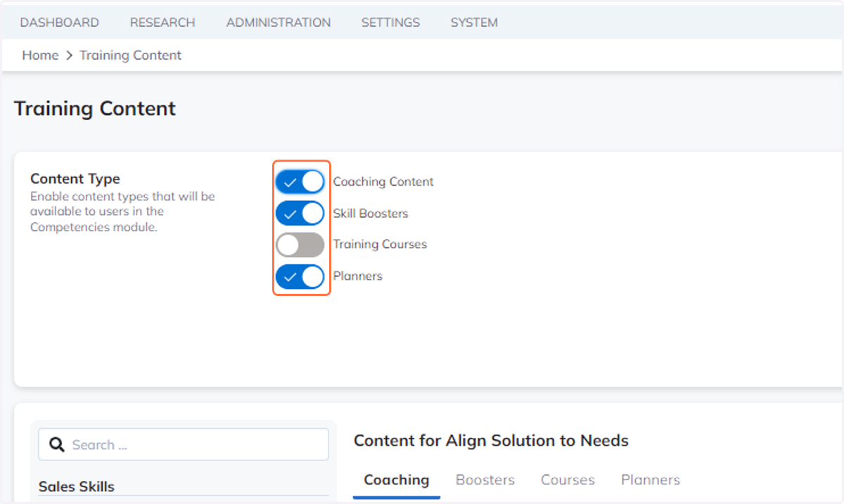
Task: Click the Content Type heading
Action: [x=75, y=179]
